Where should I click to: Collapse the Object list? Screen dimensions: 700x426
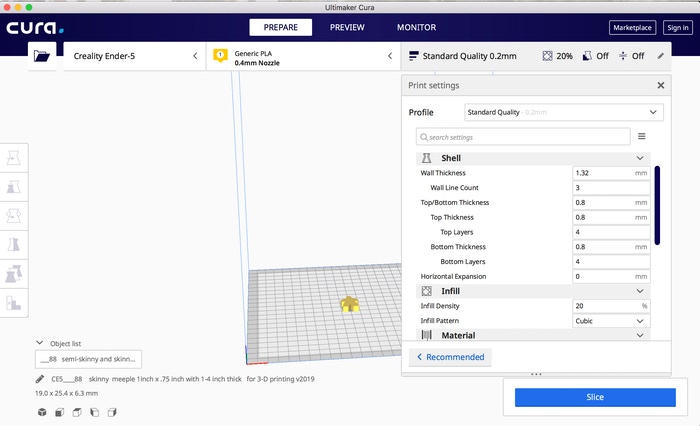coord(40,342)
